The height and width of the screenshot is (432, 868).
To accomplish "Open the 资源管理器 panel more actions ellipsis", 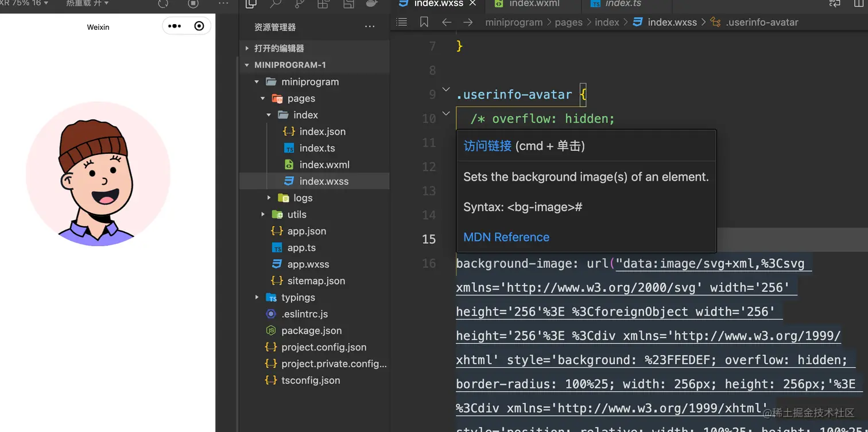I will tap(370, 27).
